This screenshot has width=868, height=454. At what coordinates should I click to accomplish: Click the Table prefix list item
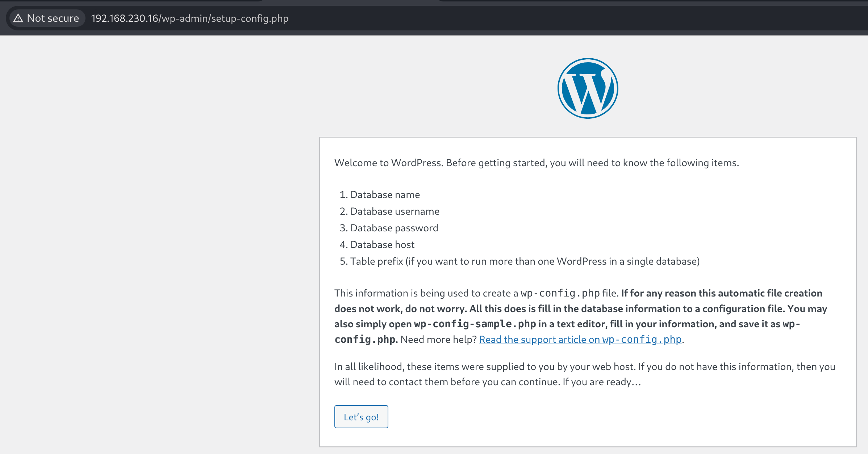(525, 261)
